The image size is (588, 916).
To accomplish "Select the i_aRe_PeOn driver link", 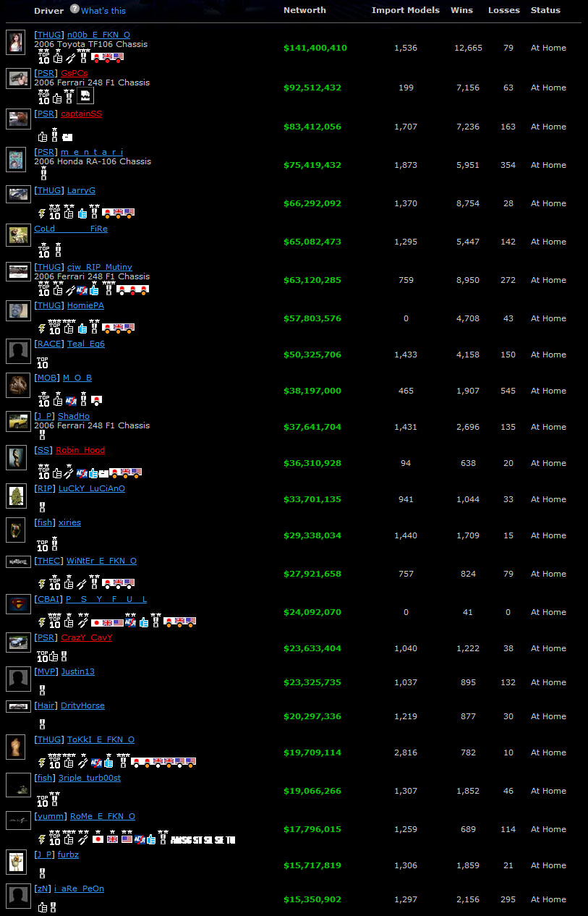I will [79, 889].
